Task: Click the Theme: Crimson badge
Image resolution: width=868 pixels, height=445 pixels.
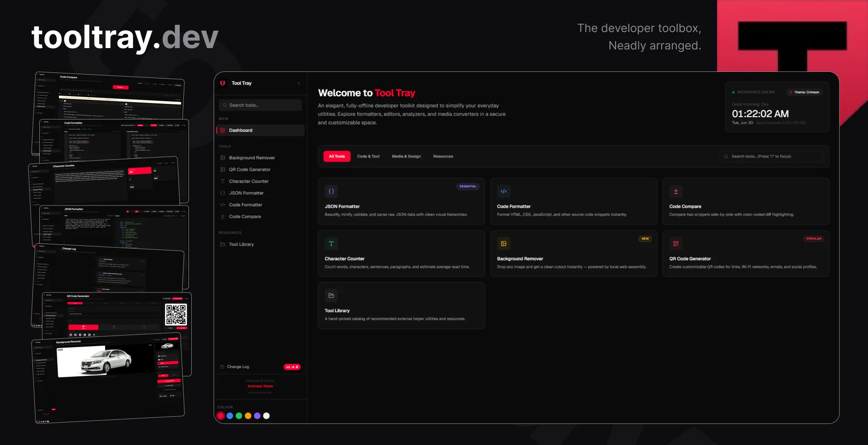Action: pos(804,92)
